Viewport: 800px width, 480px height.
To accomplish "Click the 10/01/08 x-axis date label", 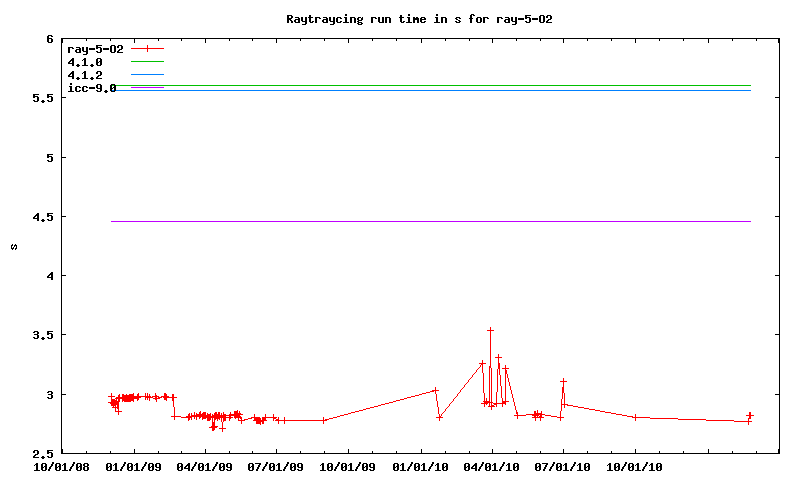I will pyautogui.click(x=62, y=466).
